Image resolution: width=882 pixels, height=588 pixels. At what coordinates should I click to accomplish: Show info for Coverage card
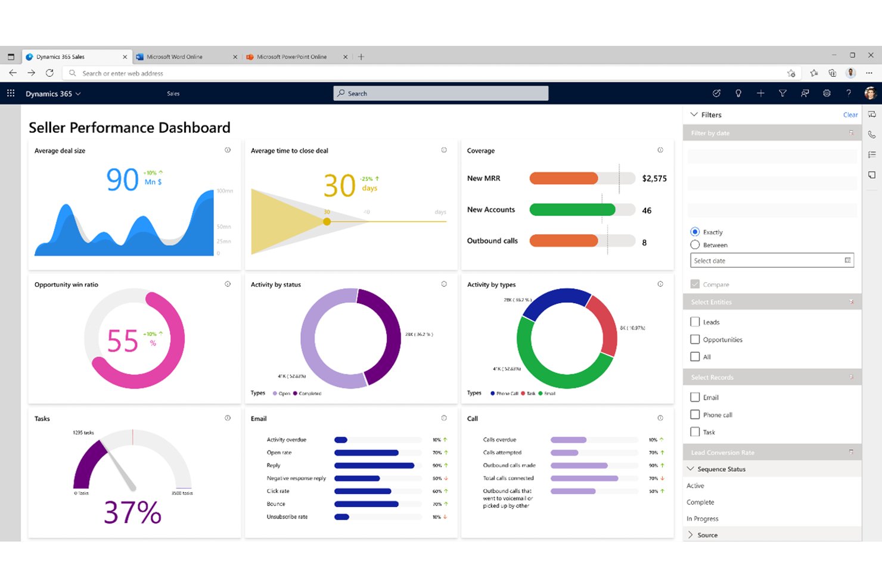(660, 150)
